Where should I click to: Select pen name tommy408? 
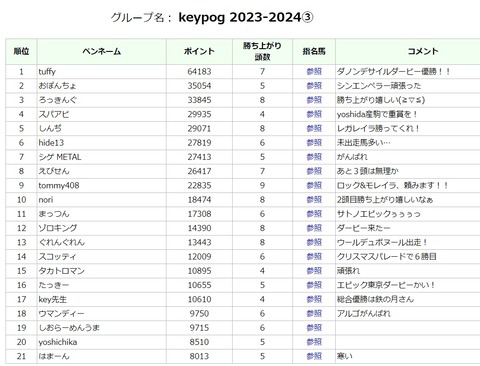tap(59, 186)
